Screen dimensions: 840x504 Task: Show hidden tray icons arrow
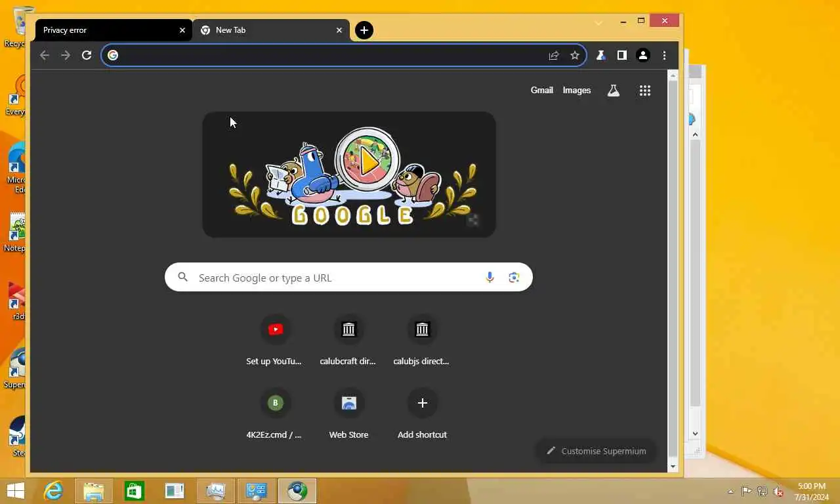click(730, 491)
